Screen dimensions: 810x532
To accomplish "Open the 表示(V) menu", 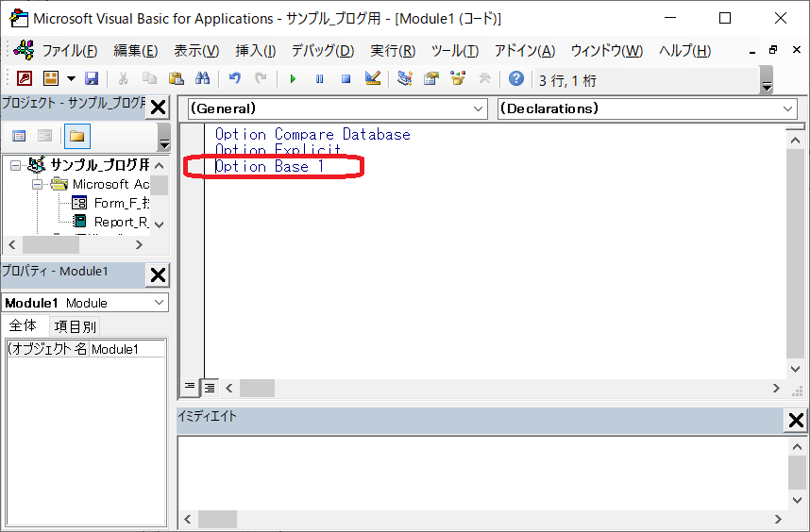I will [196, 51].
